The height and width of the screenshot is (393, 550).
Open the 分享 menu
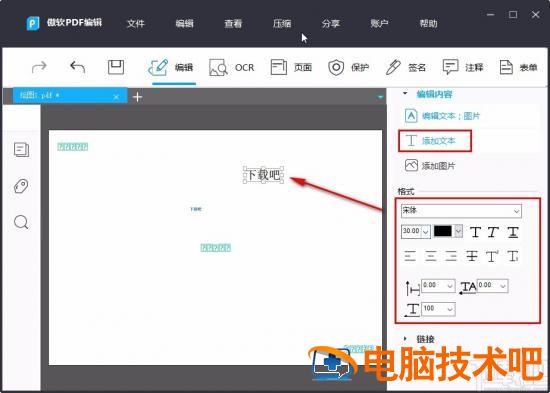click(331, 24)
